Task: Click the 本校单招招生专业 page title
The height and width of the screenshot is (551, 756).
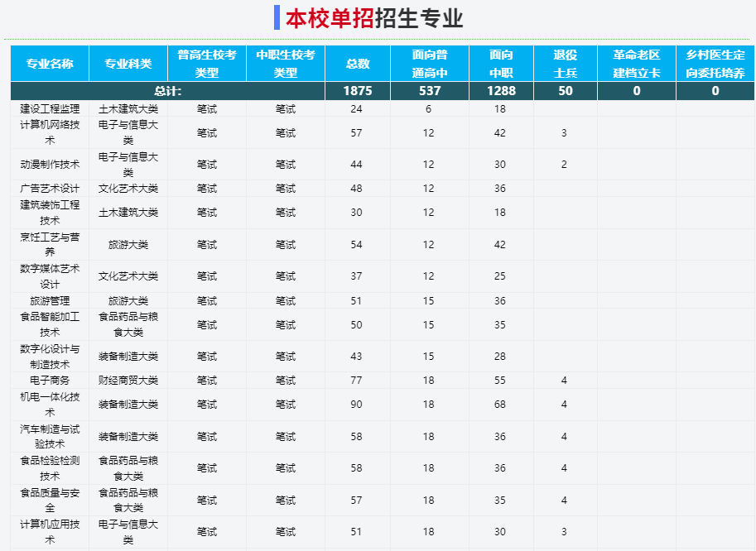Action: point(374,18)
